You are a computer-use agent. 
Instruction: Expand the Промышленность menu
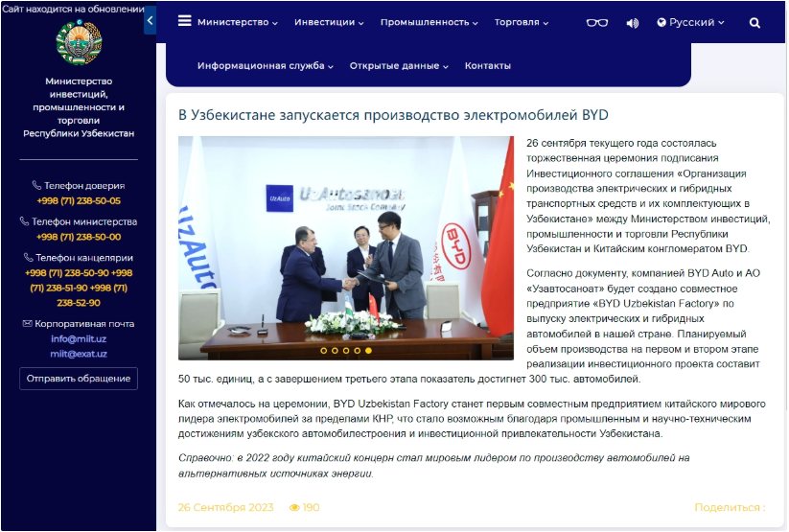coord(429,22)
